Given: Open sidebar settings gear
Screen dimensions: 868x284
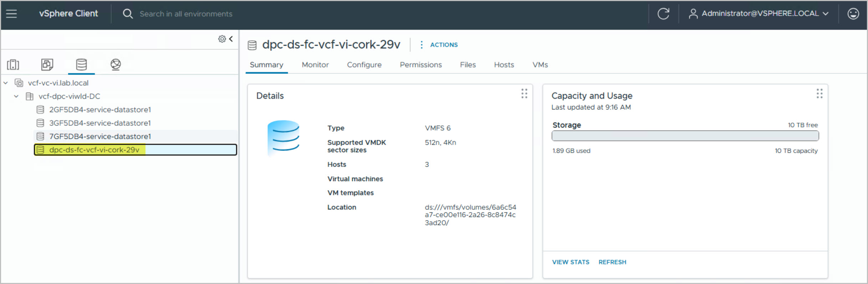Looking at the screenshot, I should point(222,39).
